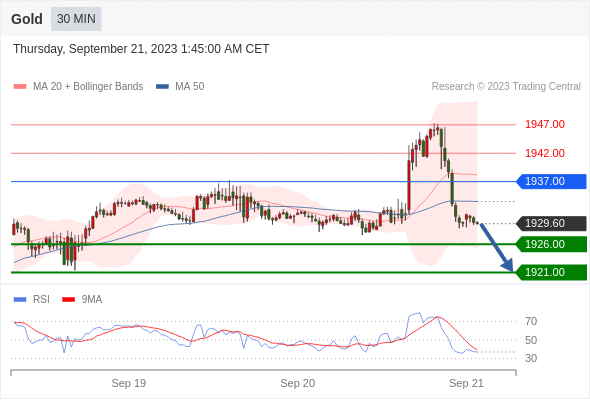Click the blue RSI legend swatch

point(20,300)
